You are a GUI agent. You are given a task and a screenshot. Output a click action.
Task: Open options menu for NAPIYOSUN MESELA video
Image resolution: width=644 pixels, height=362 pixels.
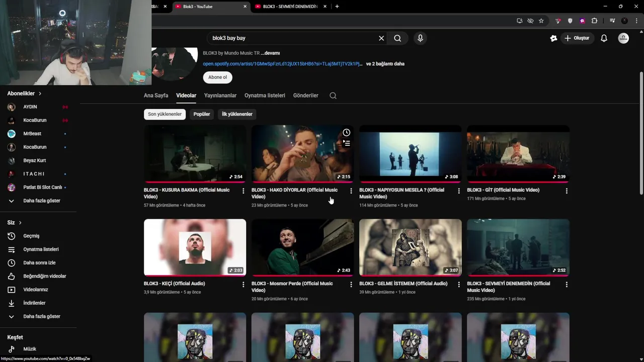(x=459, y=191)
